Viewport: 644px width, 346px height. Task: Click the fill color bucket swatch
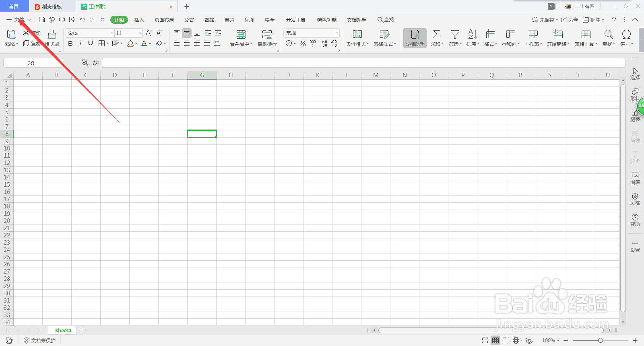tap(130, 43)
